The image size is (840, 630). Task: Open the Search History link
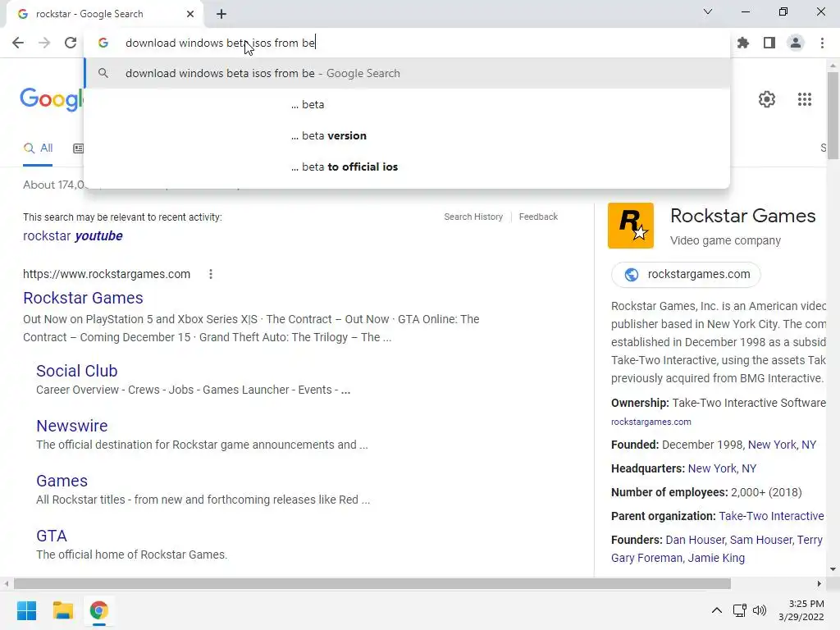coord(473,217)
